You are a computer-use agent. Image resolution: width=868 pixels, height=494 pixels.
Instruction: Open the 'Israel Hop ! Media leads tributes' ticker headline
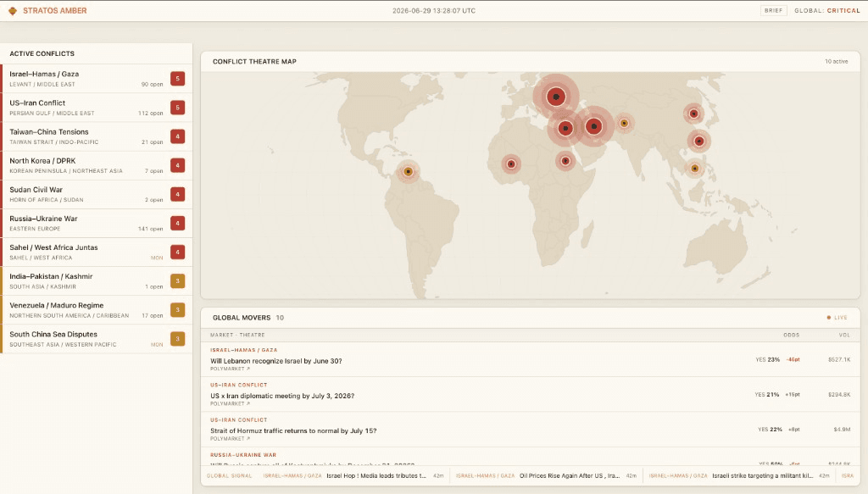(x=376, y=475)
